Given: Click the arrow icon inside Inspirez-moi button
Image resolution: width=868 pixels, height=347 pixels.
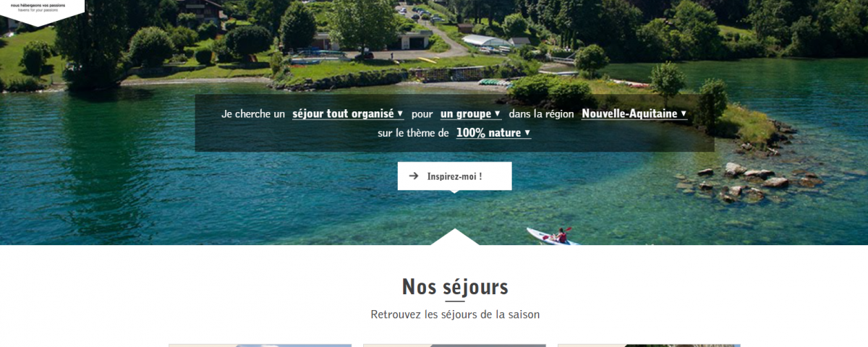Looking at the screenshot, I should point(414,176).
